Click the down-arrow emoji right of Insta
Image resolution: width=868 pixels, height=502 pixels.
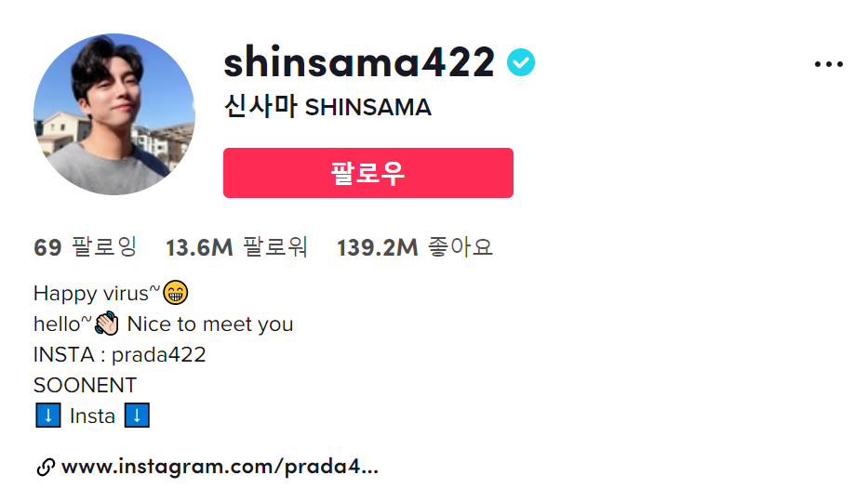(x=136, y=416)
